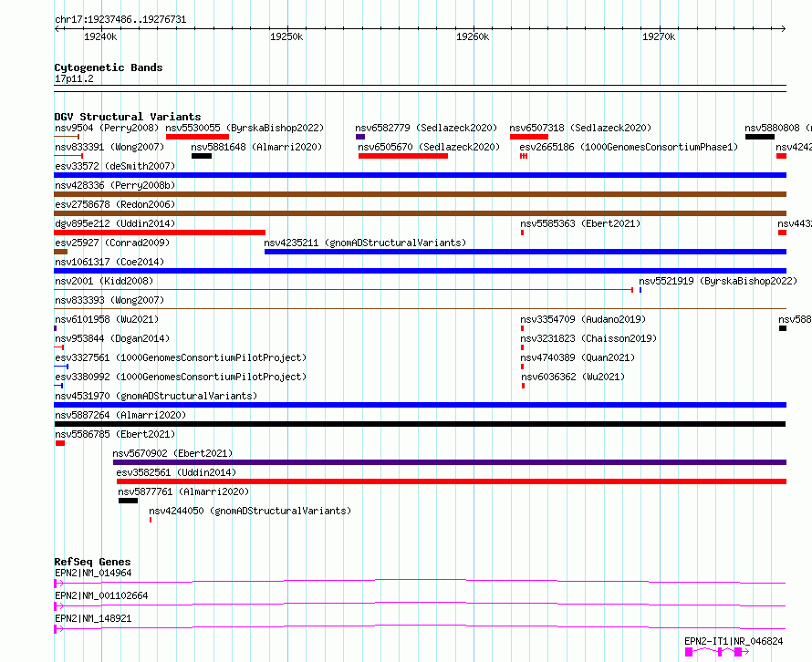
Task: Click the left arrow of the coordinate ruler
Action: (57, 28)
